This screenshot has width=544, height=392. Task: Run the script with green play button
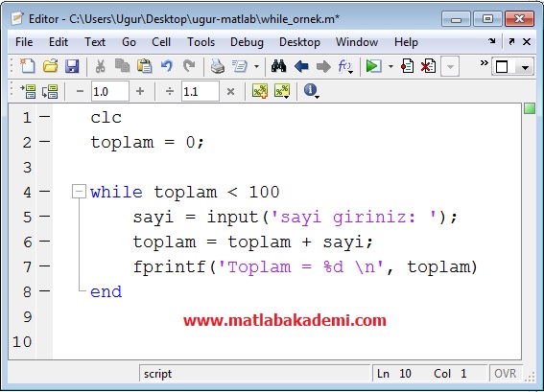[x=373, y=66]
